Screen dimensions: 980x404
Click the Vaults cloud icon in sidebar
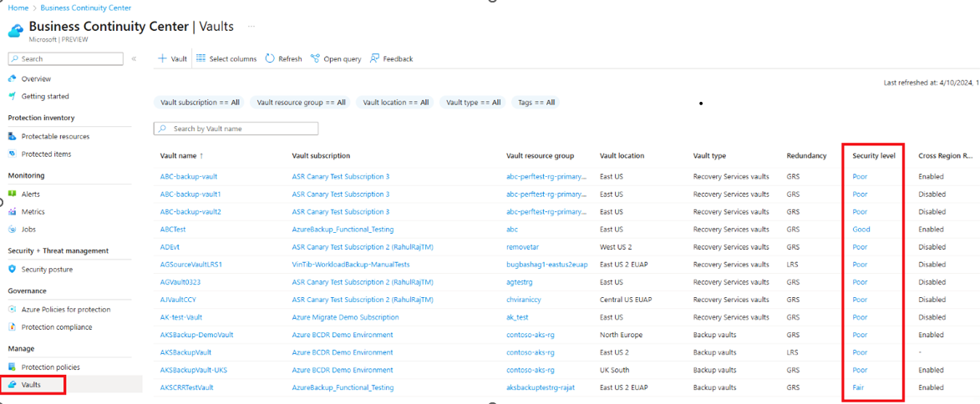12,385
